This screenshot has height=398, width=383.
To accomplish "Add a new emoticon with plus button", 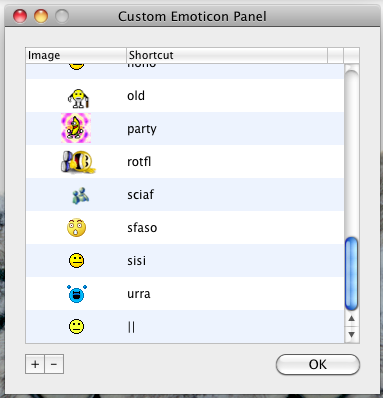I will (35, 364).
